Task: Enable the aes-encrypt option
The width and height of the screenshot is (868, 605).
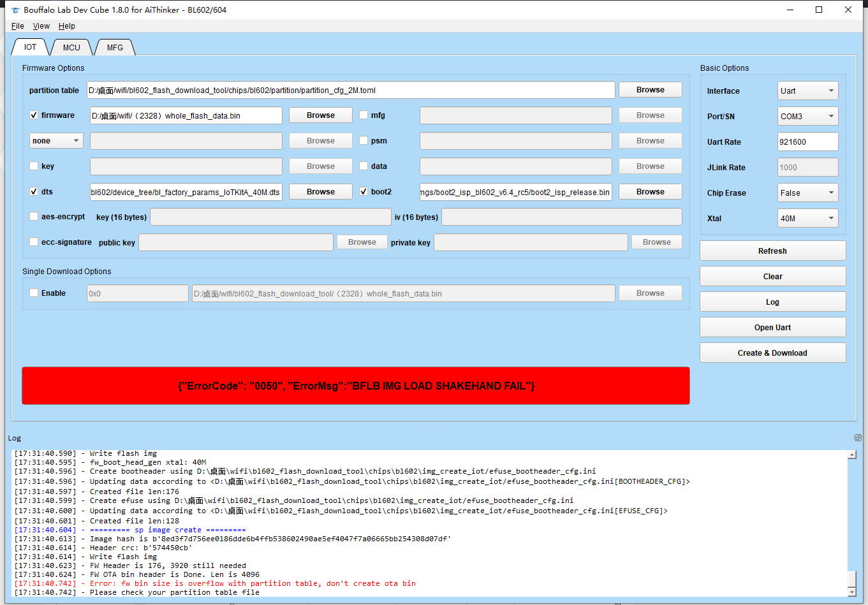Action: coord(33,216)
